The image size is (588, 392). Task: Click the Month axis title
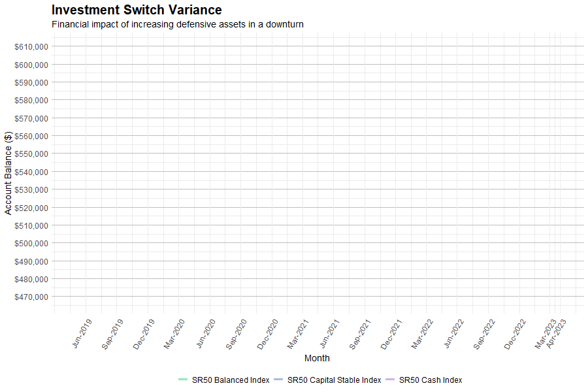pyautogui.click(x=317, y=358)
